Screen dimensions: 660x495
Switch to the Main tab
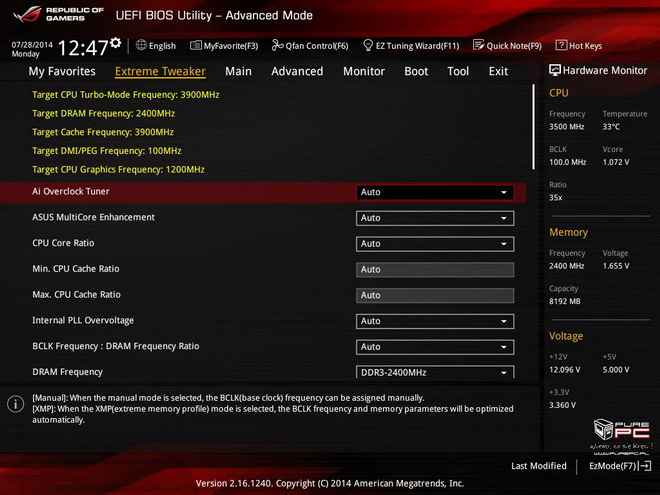238,71
